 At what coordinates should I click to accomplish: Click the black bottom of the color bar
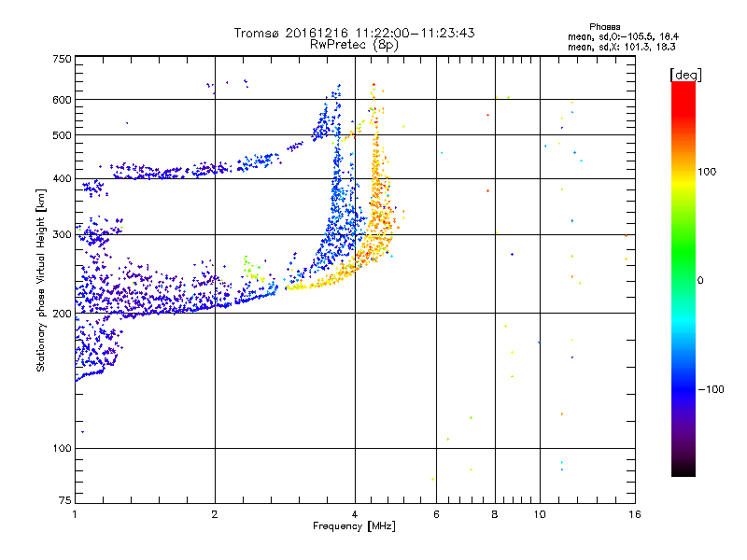coord(684,469)
